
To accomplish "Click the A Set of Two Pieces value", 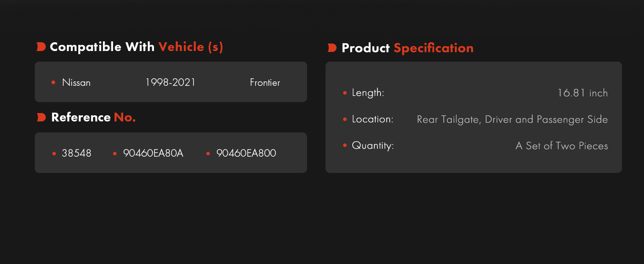I will [562, 146].
